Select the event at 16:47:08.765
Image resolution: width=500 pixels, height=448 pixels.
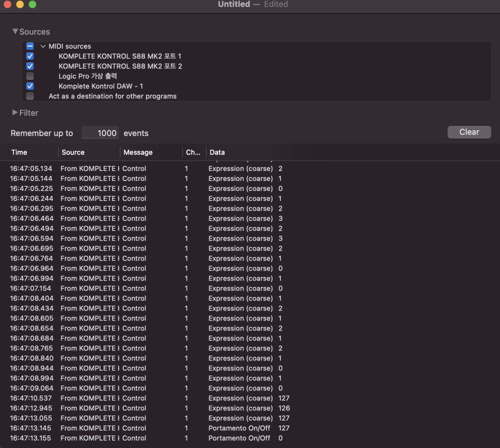pyautogui.click(x=250, y=348)
